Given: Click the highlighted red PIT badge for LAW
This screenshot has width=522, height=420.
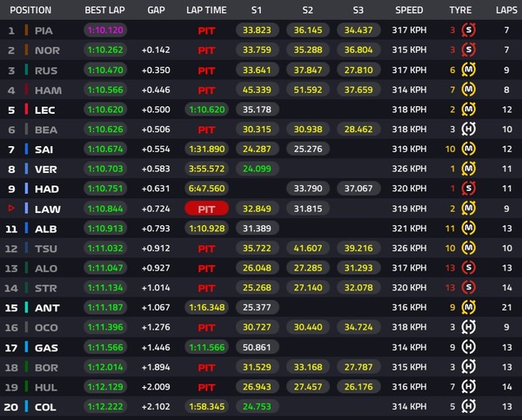Looking at the screenshot, I should coord(206,209).
